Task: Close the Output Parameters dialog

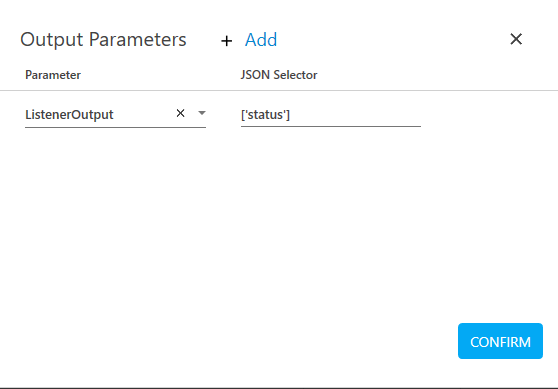Action: point(516,39)
